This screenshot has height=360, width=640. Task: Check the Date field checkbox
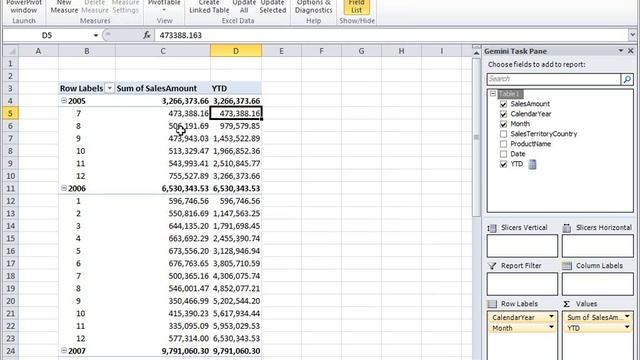(x=503, y=154)
